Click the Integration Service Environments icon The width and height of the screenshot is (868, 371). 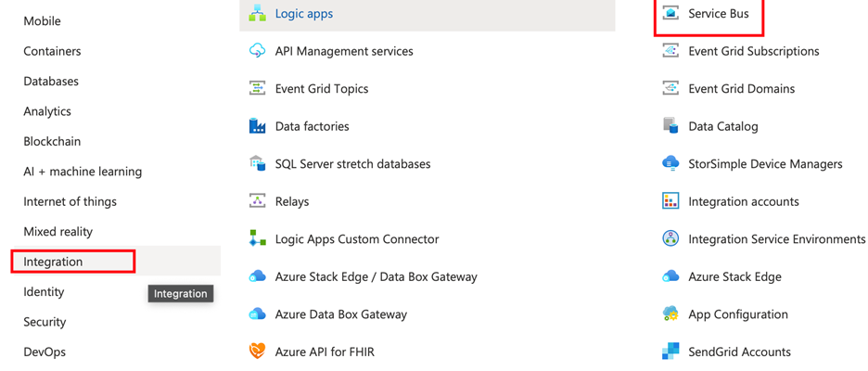pyautogui.click(x=670, y=238)
